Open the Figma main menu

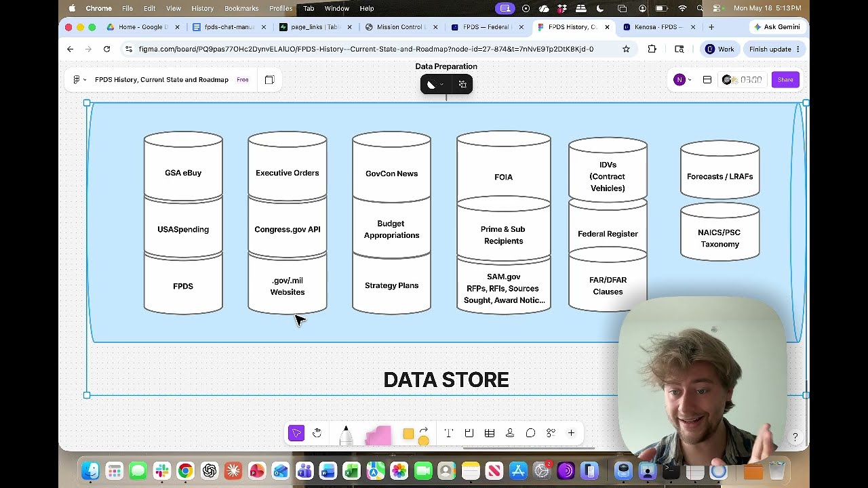79,80
